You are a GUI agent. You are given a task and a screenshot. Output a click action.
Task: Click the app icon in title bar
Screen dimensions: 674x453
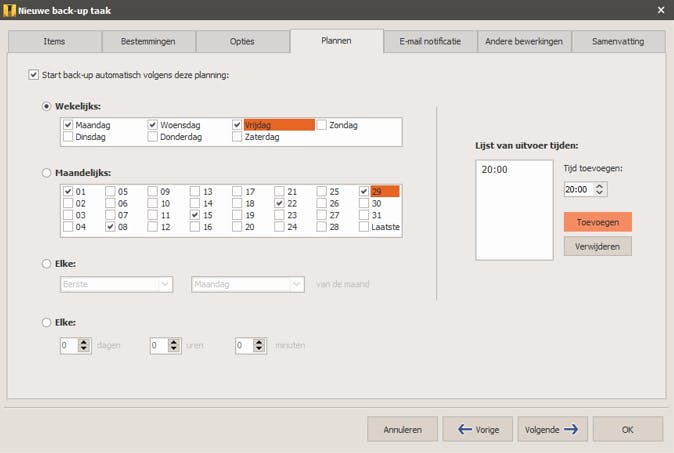[x=9, y=10]
